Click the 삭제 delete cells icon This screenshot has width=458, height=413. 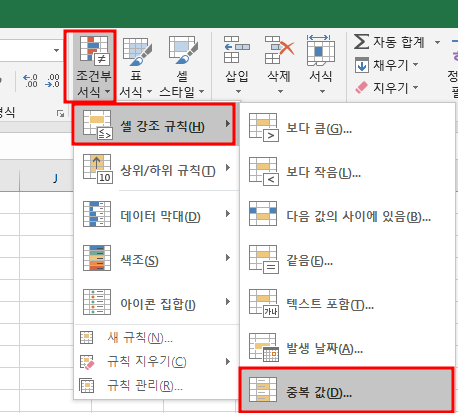279,50
